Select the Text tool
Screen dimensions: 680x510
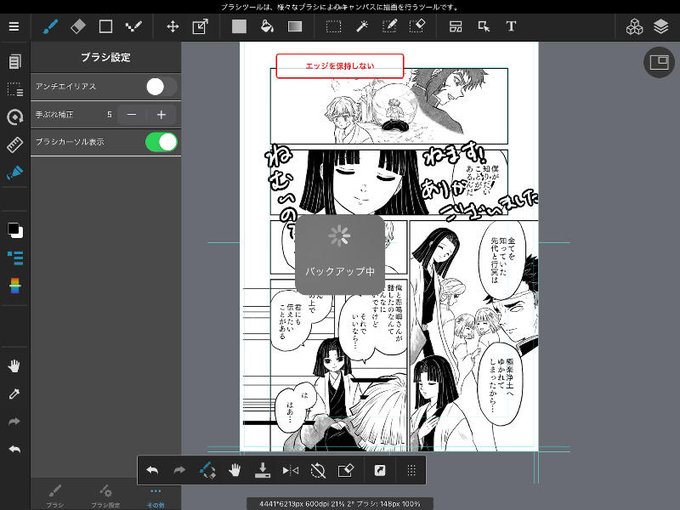511,26
